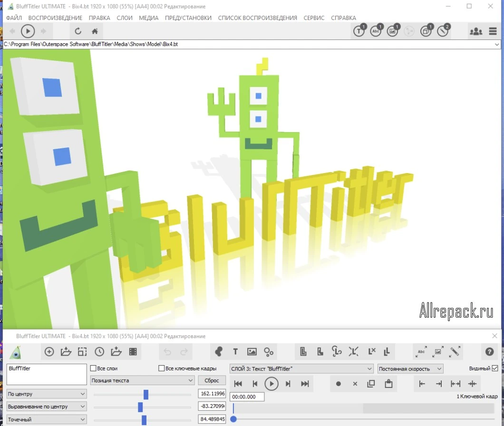Click the help question mark icon

click(489, 352)
